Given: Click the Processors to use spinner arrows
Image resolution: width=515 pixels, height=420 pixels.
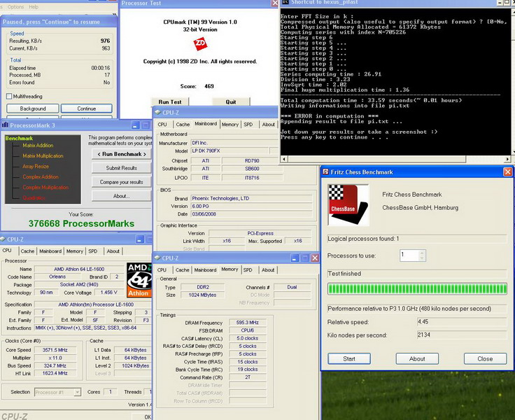Looking at the screenshot, I should (x=422, y=255).
